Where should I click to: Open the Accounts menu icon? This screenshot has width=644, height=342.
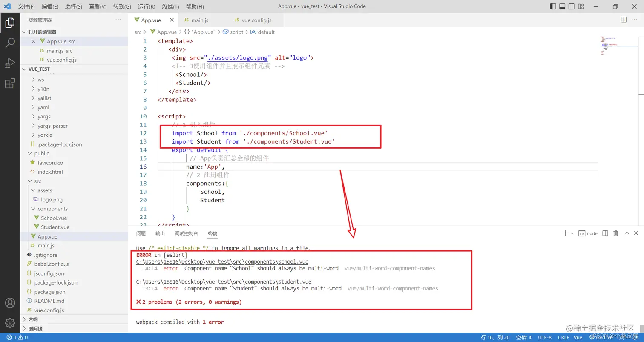[10, 303]
